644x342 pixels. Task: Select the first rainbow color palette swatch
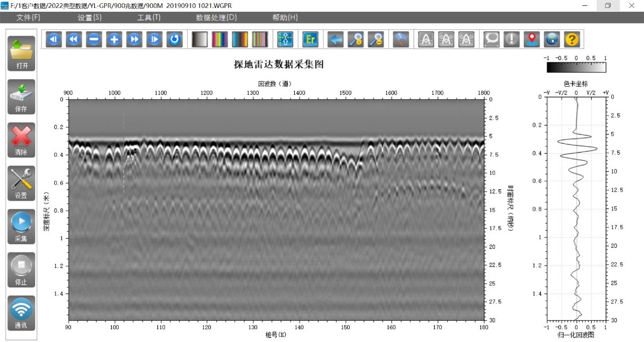click(x=220, y=39)
